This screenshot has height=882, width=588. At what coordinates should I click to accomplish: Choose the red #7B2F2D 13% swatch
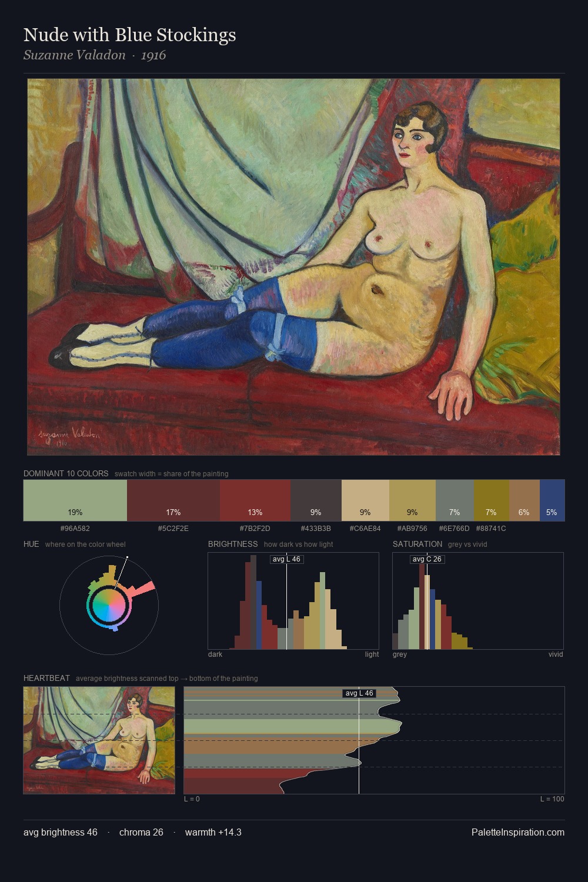coord(255,500)
